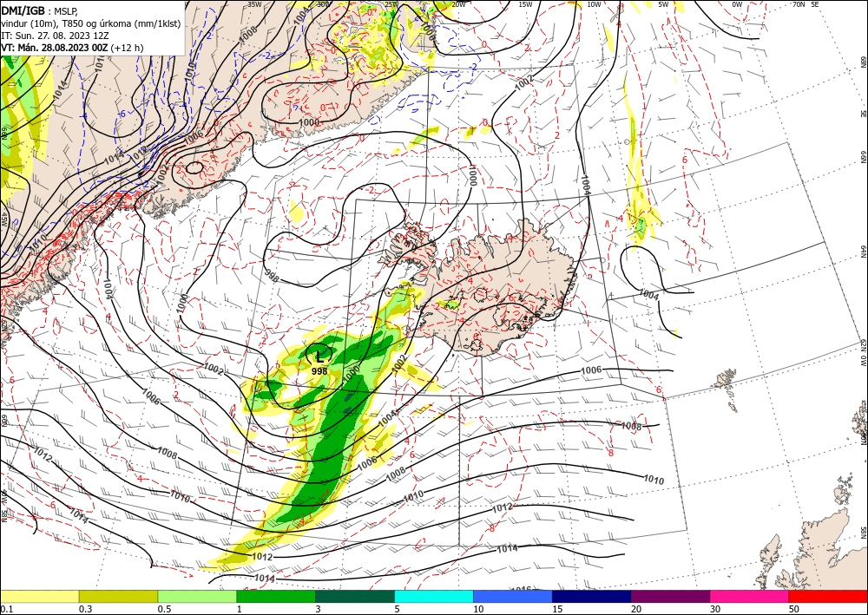This screenshot has height=615, width=868.
Task: Select the pink 30–50 legend swatch
Action: click(x=750, y=597)
